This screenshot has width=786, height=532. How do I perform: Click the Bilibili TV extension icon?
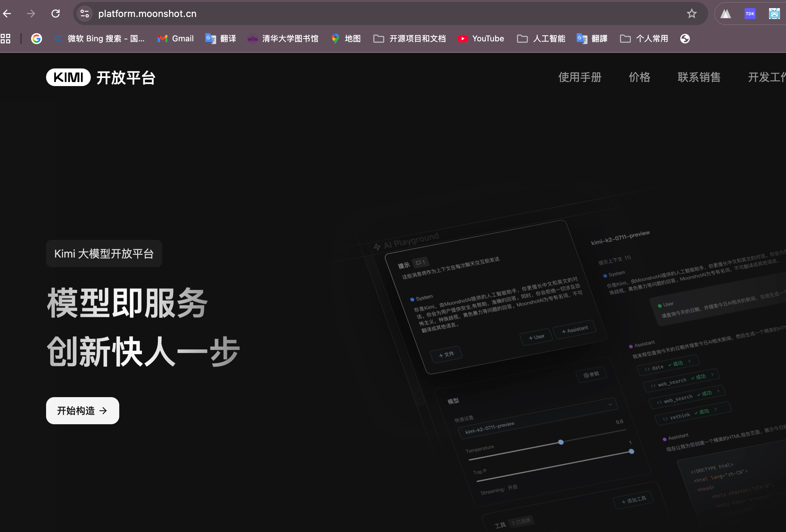[774, 14]
